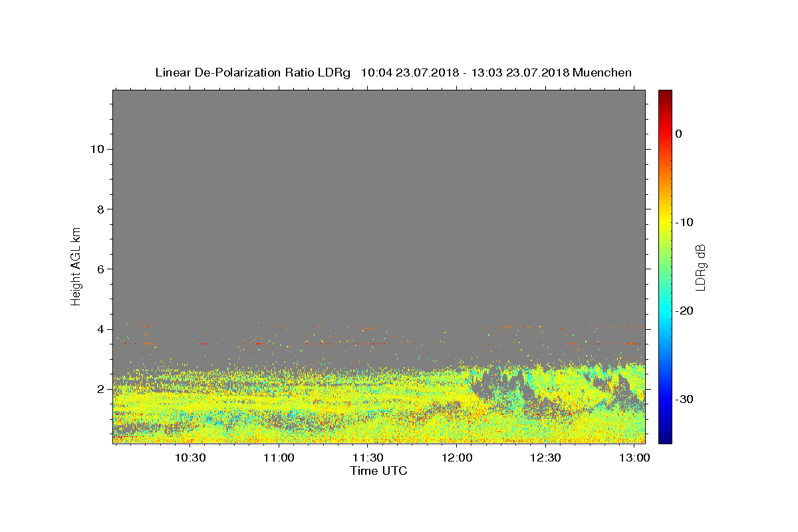This screenshot has height=532, width=798.
Task: Click the 11:30 time axis label
Action: [x=368, y=458]
